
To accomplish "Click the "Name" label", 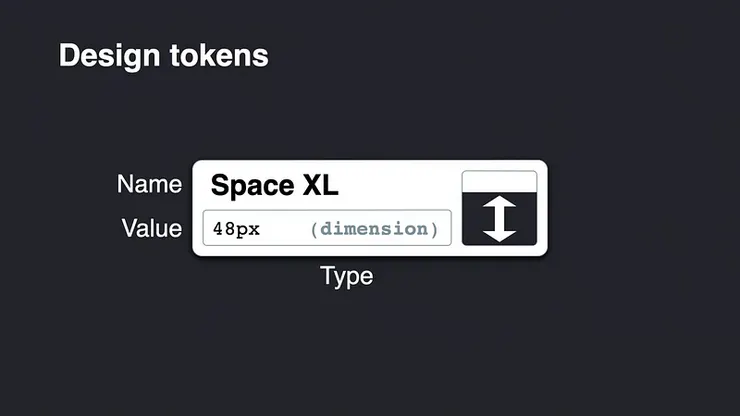I will coord(149,184).
